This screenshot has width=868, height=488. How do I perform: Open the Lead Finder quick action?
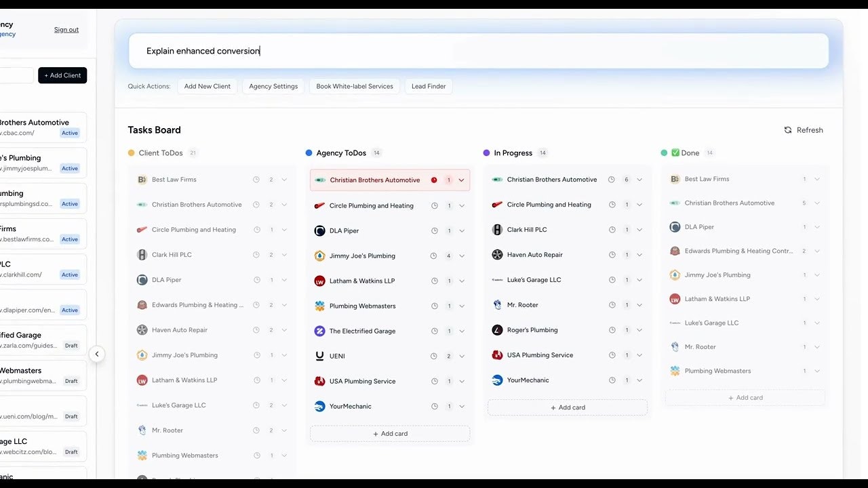tap(429, 86)
